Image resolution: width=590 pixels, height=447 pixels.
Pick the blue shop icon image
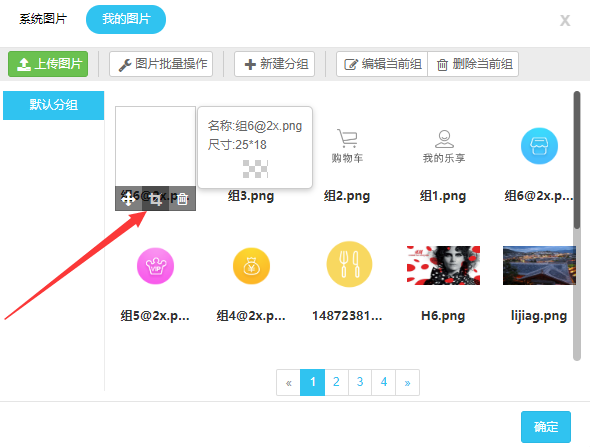click(x=539, y=146)
